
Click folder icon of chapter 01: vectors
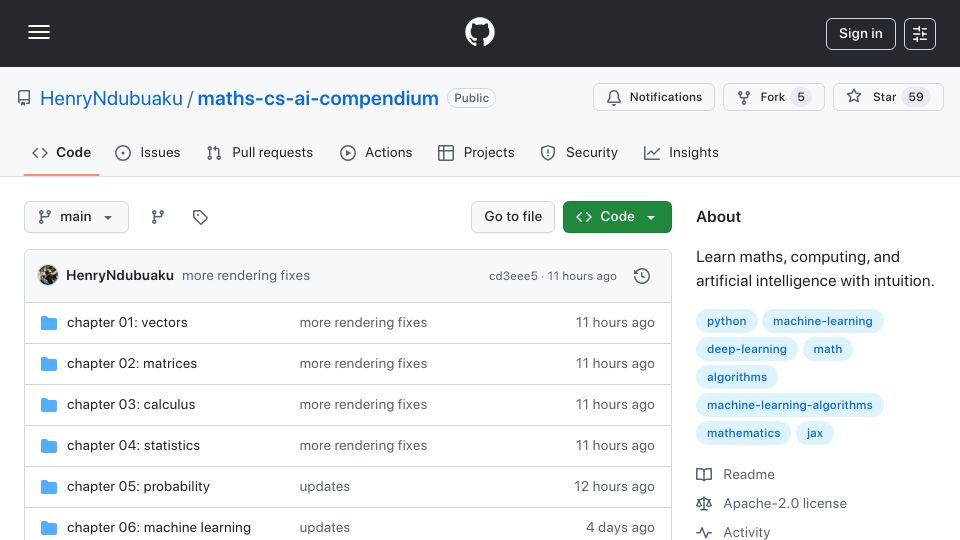(49, 323)
